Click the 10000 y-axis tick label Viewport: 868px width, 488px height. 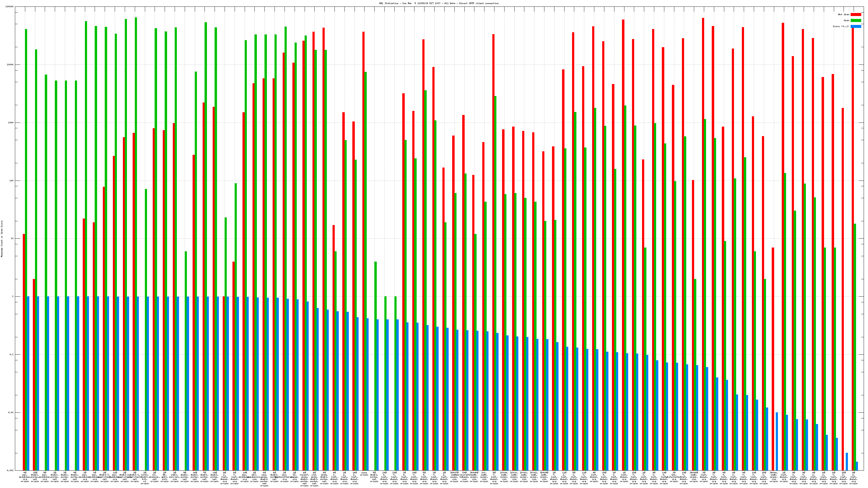(x=11, y=65)
